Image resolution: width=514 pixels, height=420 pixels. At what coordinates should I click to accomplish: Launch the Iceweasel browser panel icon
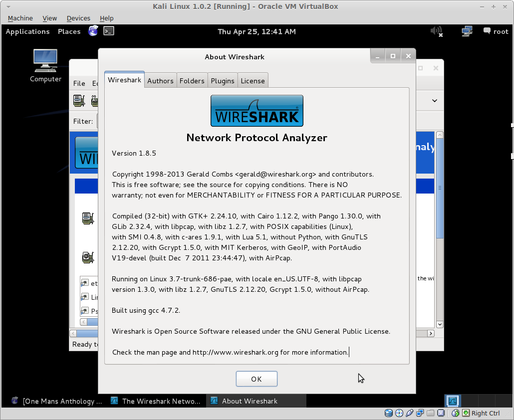93,31
